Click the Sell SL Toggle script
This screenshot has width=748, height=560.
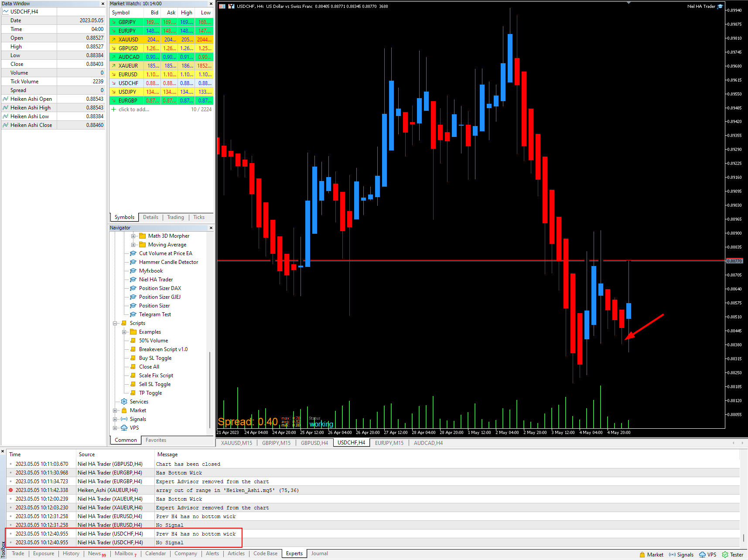click(155, 384)
